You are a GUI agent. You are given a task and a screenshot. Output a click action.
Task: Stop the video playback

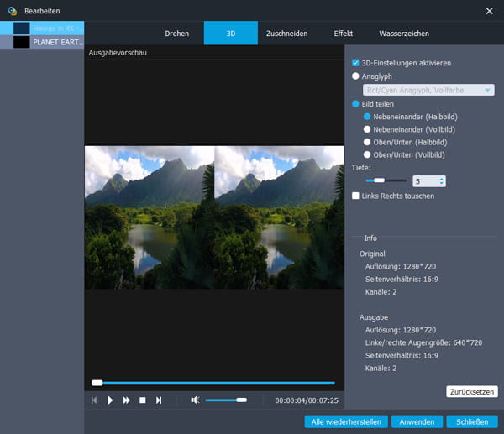(x=143, y=400)
